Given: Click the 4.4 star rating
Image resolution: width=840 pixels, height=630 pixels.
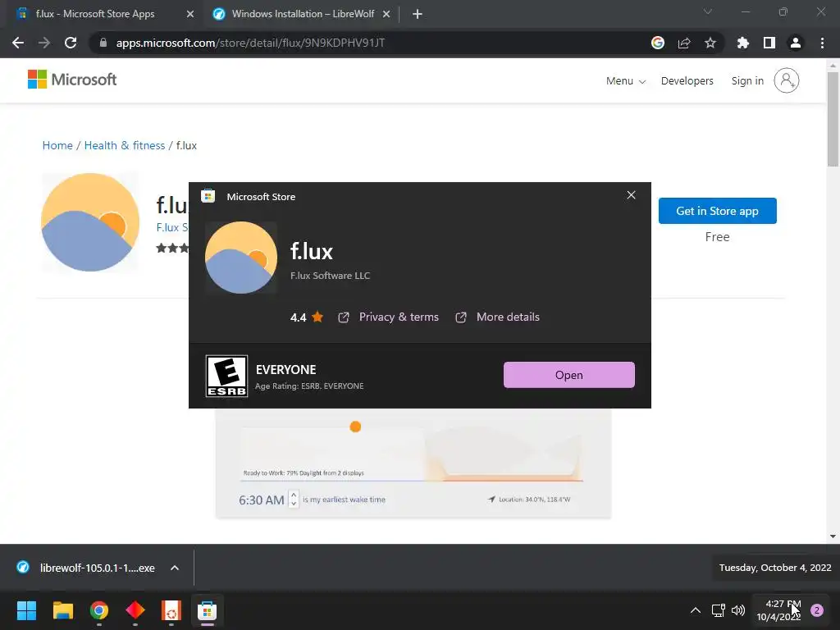Looking at the screenshot, I should [x=307, y=317].
